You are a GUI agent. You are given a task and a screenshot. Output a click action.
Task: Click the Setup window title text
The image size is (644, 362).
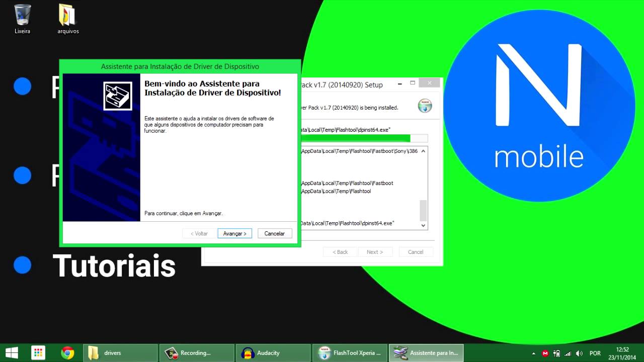click(342, 85)
